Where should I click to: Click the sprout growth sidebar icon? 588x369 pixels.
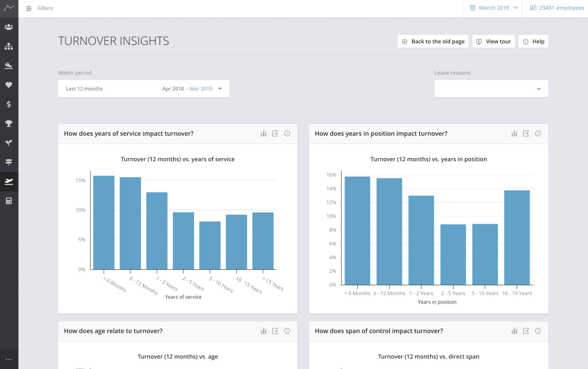pyautogui.click(x=9, y=143)
